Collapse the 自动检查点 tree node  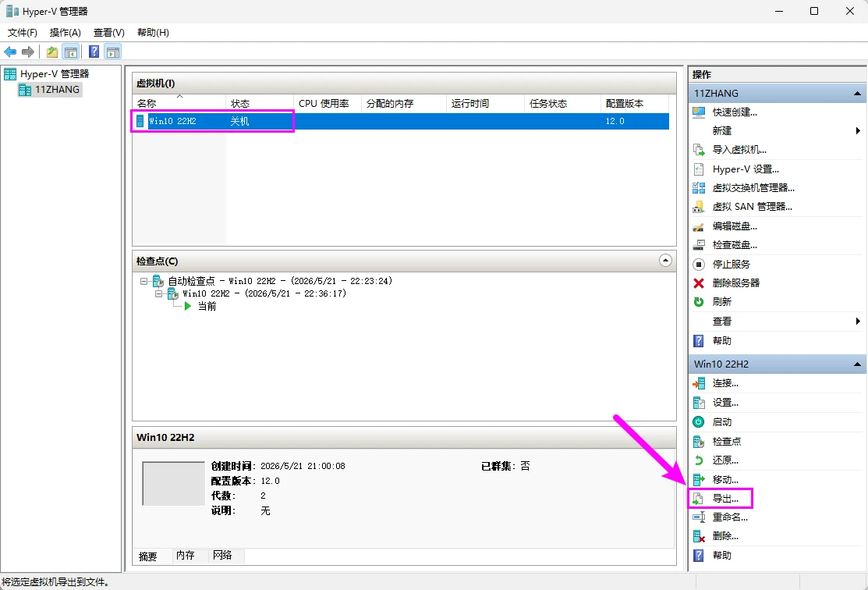point(144,282)
